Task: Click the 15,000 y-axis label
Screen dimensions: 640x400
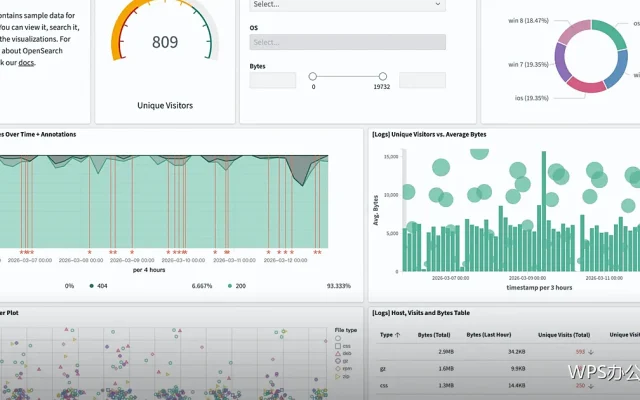Action: [x=391, y=157]
